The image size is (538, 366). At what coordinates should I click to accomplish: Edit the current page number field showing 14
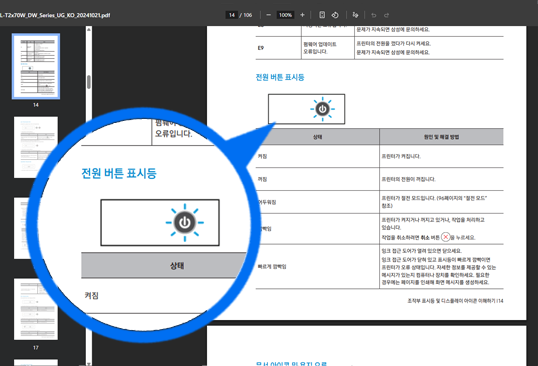(x=232, y=15)
